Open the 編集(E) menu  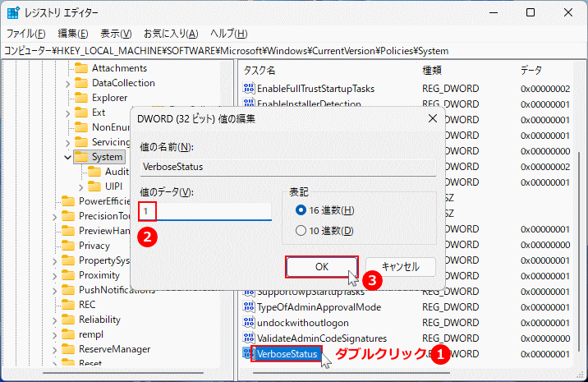click(73, 34)
